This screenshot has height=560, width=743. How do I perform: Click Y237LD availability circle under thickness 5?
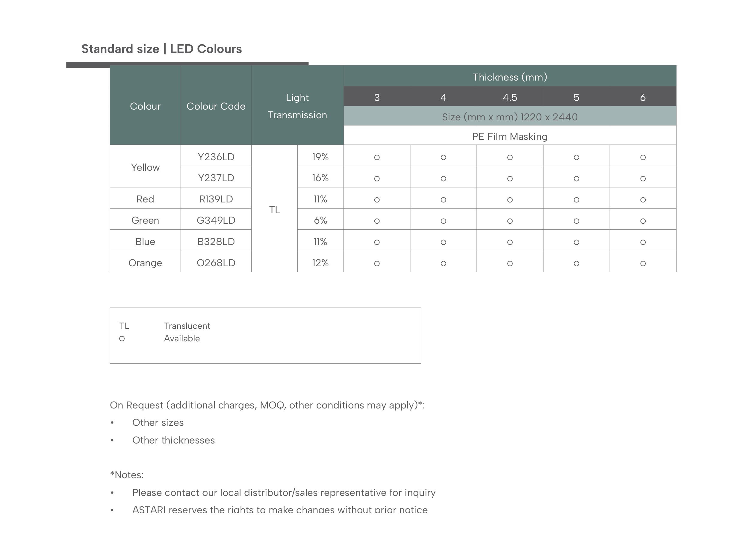(x=576, y=178)
